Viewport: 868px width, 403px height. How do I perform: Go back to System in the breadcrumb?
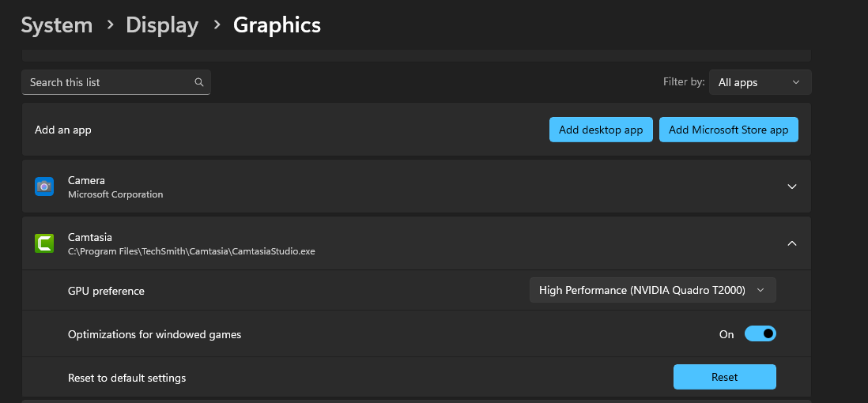pos(56,25)
